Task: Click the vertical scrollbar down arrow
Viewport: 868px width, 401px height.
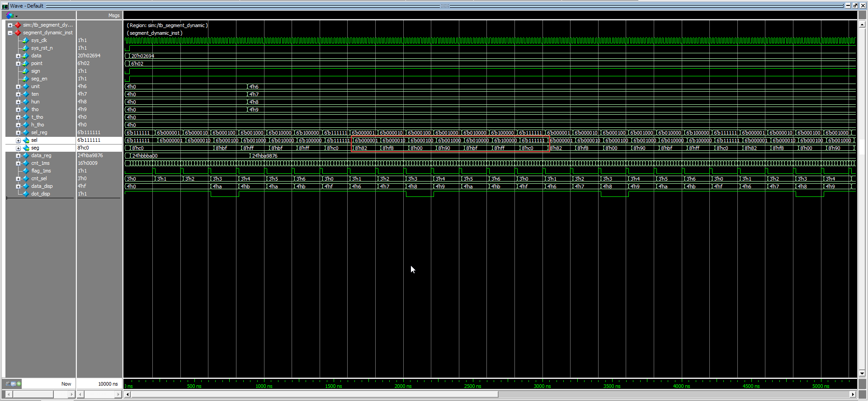Action: tap(862, 373)
